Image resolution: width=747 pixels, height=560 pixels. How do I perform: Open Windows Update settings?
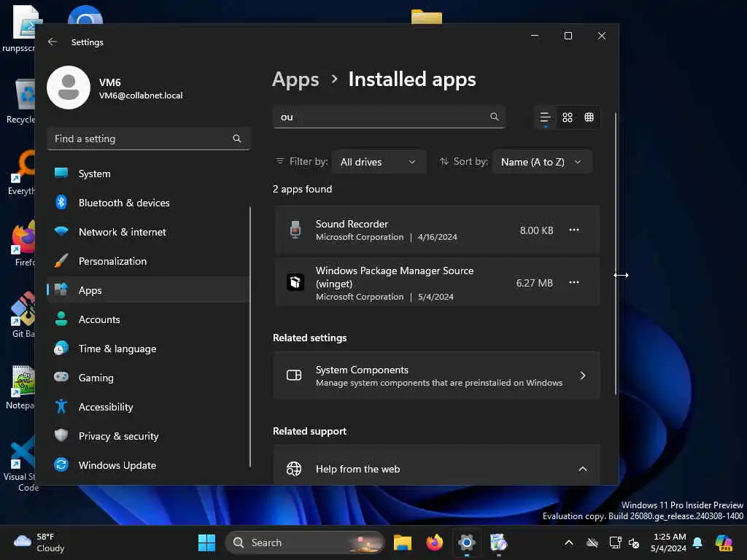(x=148, y=465)
